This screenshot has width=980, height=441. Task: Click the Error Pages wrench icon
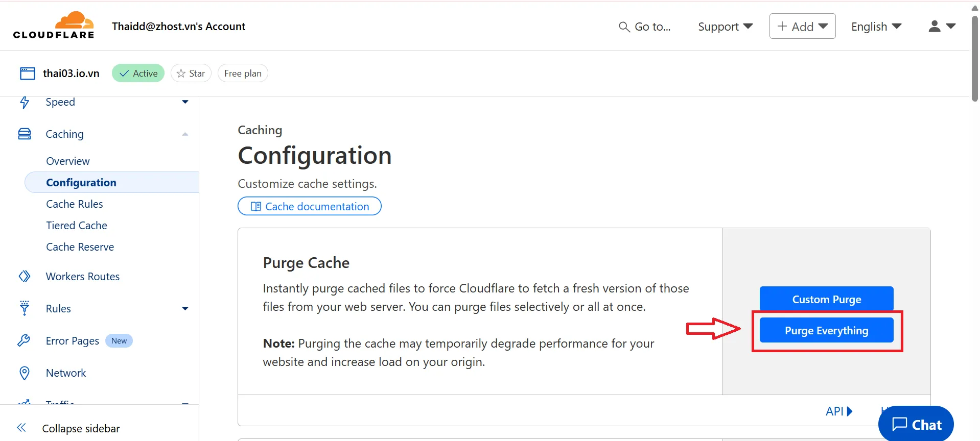(24, 340)
